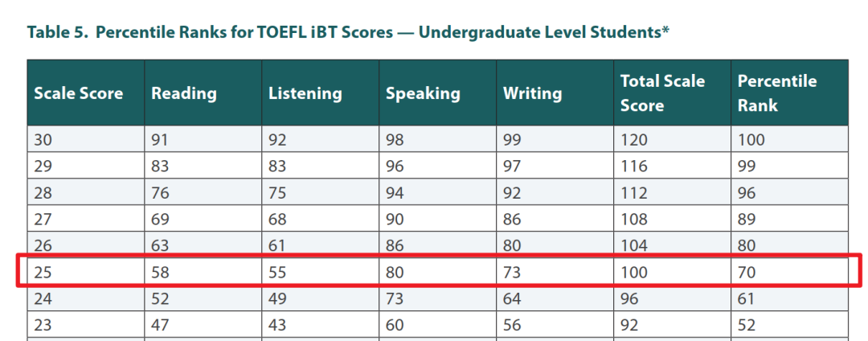
Task: Select the Total Scale Score header
Action: pyautogui.click(x=673, y=92)
